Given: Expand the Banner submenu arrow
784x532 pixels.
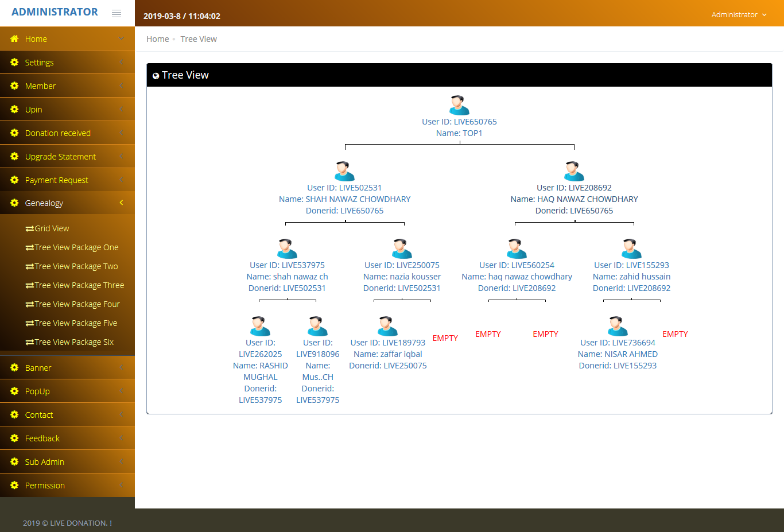Looking at the screenshot, I should 121,367.
